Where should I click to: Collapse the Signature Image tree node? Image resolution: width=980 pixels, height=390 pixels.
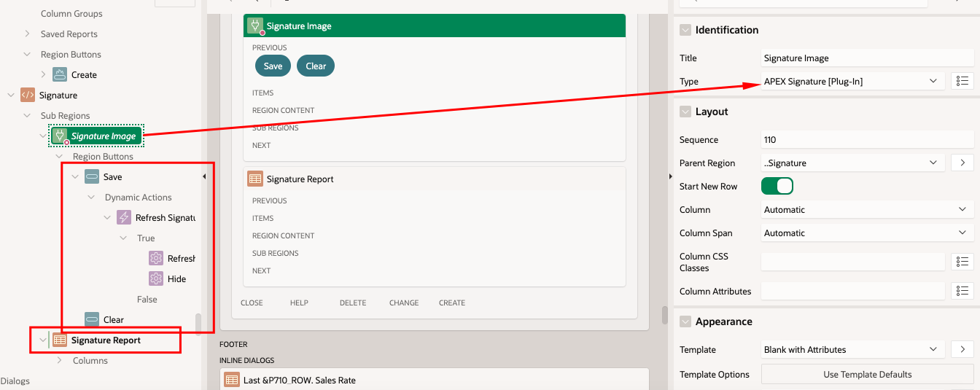[43, 136]
